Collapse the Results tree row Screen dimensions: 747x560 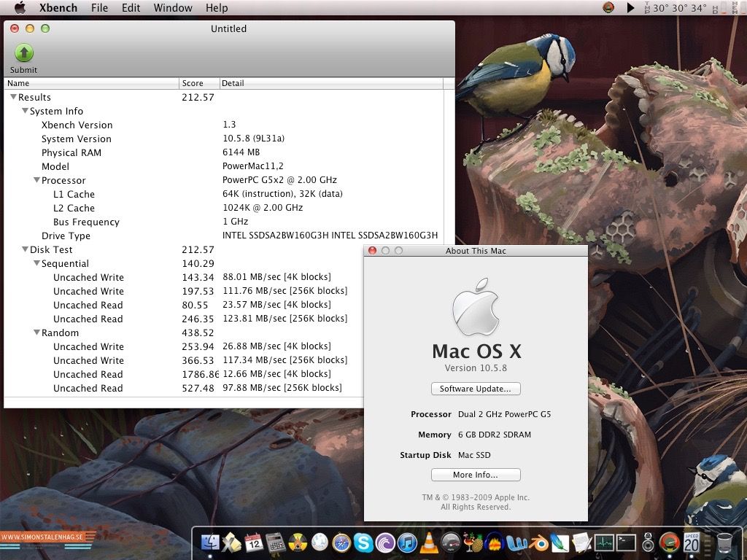13,97
